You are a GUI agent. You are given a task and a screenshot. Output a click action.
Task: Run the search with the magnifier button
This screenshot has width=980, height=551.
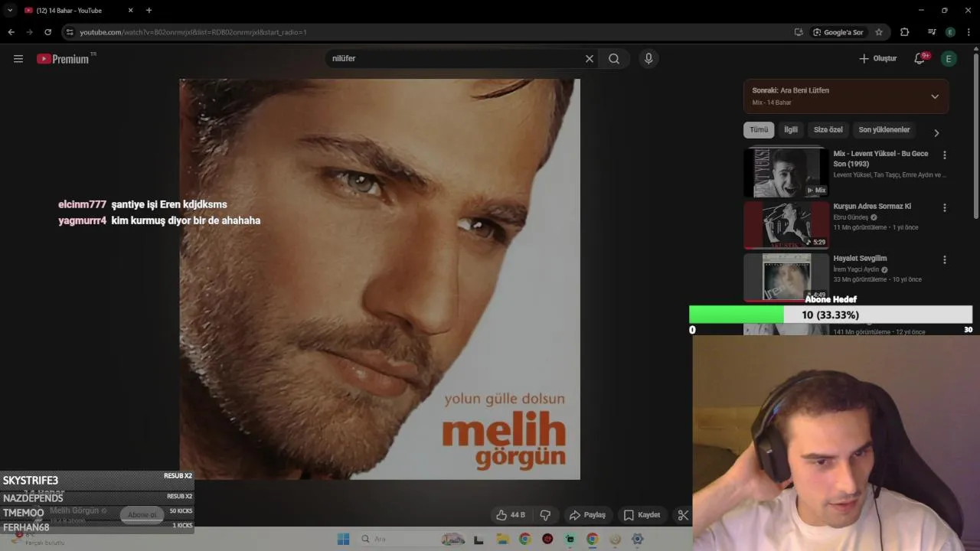pos(614,59)
